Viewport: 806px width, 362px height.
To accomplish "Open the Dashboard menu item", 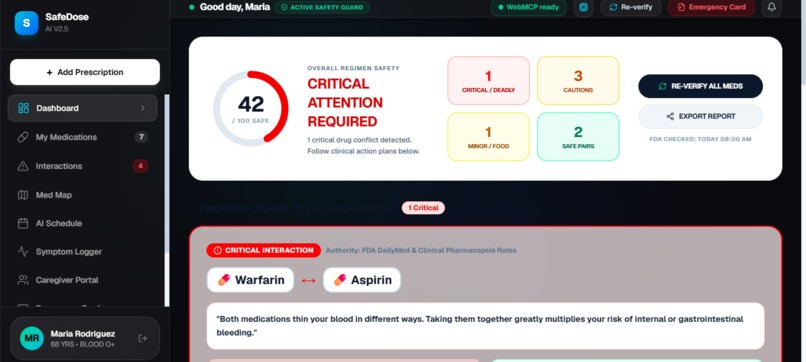I will pyautogui.click(x=82, y=108).
